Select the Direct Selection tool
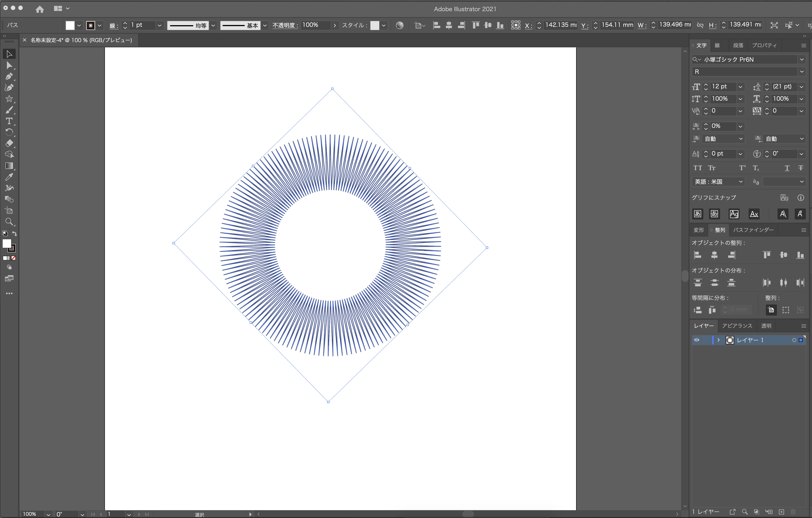Image resolution: width=812 pixels, height=518 pixels. (x=9, y=65)
